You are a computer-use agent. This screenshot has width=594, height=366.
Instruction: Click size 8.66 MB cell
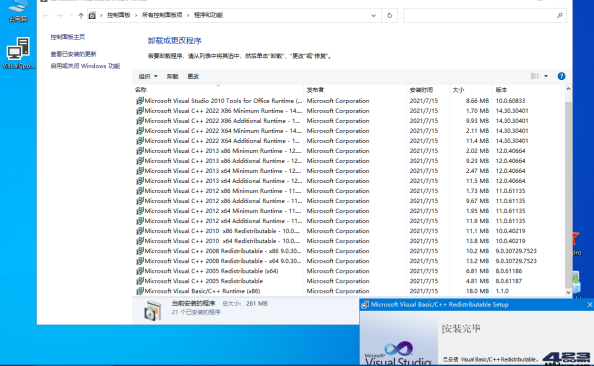pyautogui.click(x=477, y=101)
